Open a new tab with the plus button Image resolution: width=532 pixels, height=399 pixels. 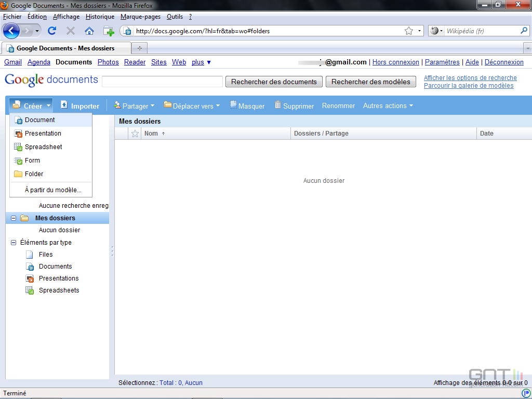click(139, 48)
